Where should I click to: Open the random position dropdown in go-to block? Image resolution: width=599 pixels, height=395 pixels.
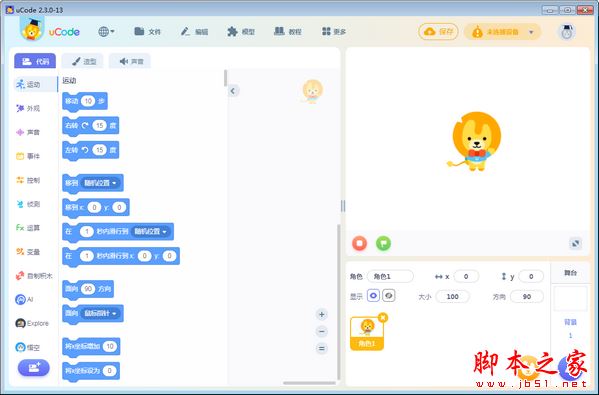click(x=100, y=183)
